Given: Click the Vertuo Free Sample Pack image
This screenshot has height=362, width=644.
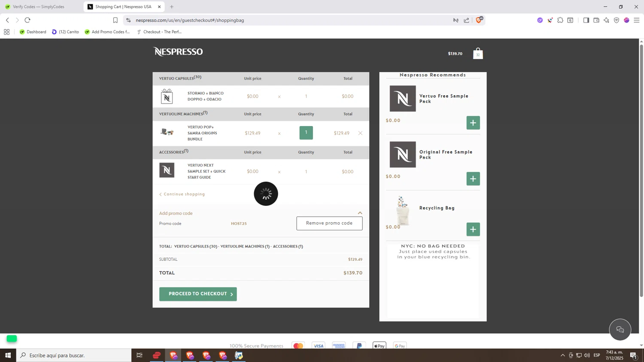Looking at the screenshot, I should [403, 99].
